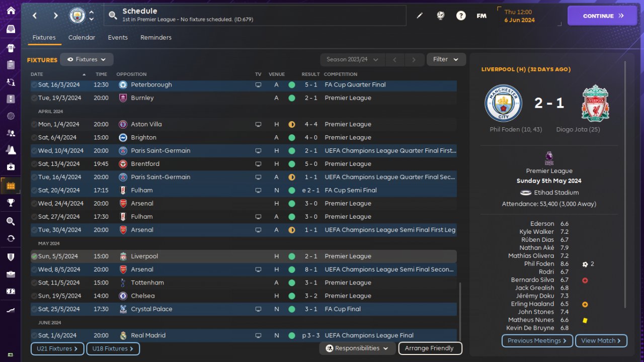Toggle the check circle on Real Madrid row
The width and height of the screenshot is (644, 362).
[34, 335]
